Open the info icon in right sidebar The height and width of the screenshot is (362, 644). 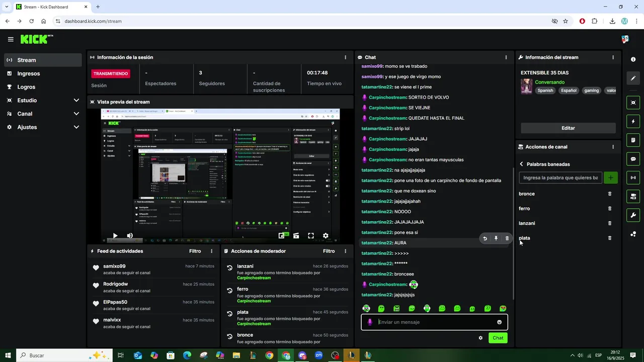click(633, 59)
